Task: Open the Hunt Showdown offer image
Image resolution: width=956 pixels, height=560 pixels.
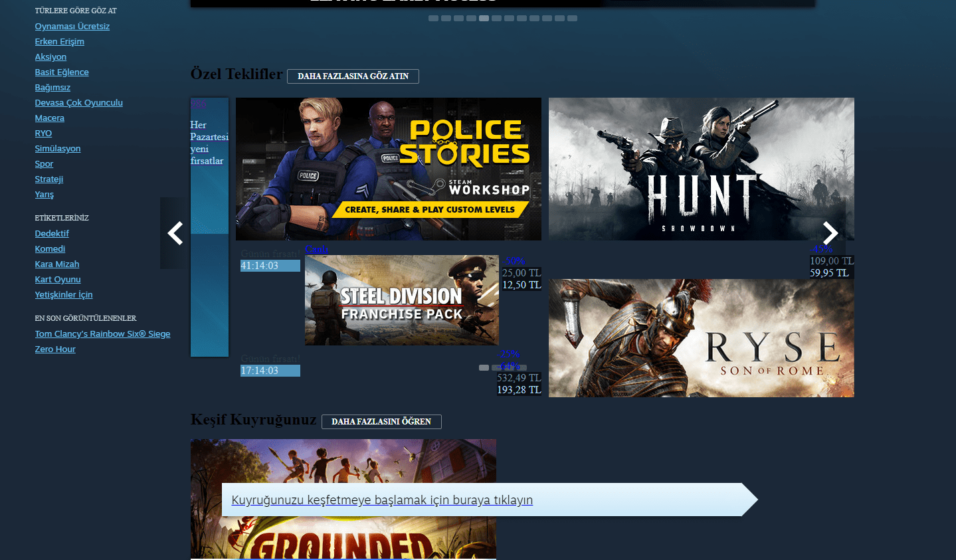Action: pyautogui.click(x=702, y=169)
